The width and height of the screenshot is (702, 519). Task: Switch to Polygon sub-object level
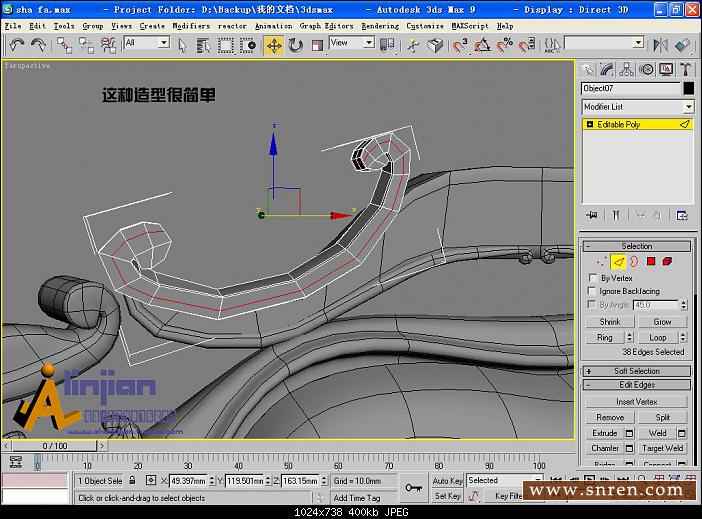tap(650, 261)
